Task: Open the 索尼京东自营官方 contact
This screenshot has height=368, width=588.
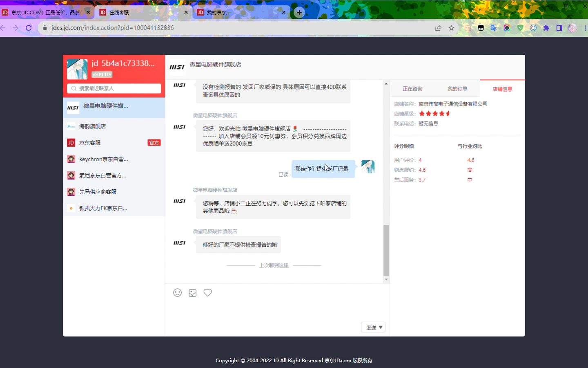Action: (x=114, y=175)
